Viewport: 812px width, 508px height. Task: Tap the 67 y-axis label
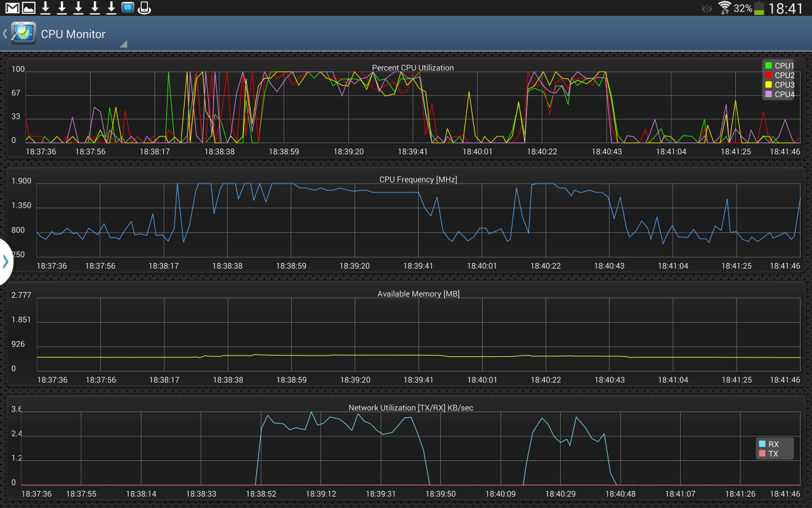(16, 93)
